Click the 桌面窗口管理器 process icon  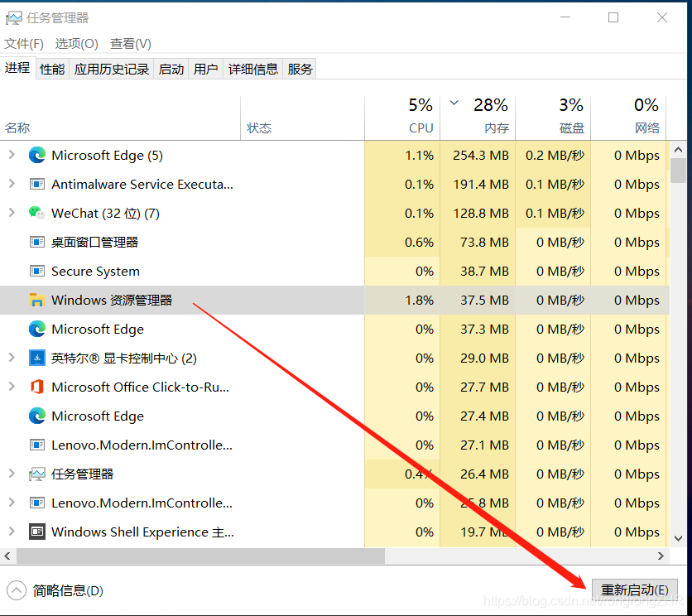[x=37, y=242]
